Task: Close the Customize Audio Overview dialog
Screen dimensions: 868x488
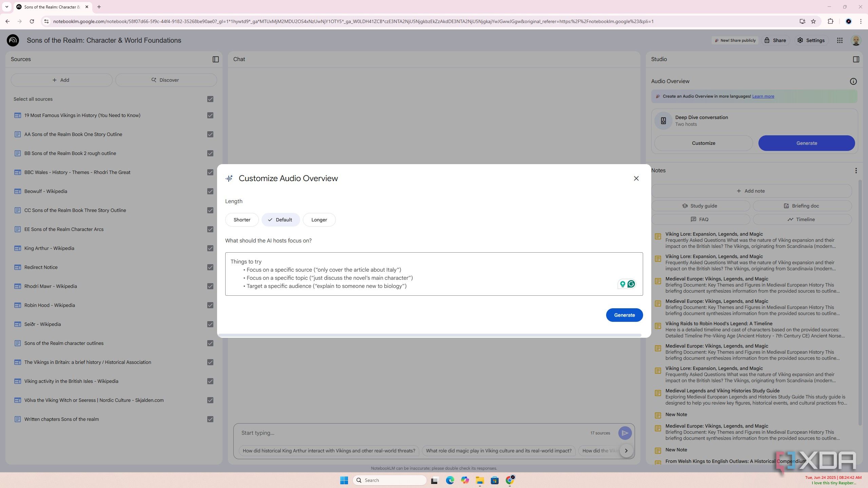Action: [x=636, y=178]
